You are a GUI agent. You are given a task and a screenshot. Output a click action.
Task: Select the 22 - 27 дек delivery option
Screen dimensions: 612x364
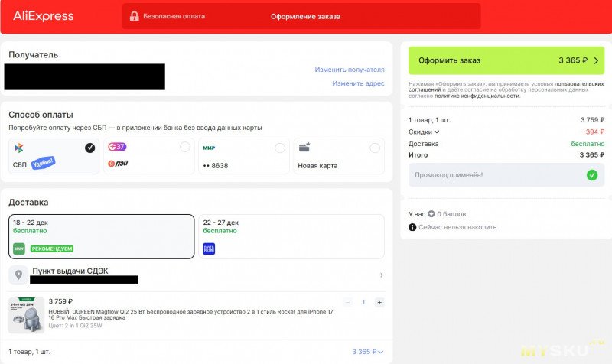[291, 236]
